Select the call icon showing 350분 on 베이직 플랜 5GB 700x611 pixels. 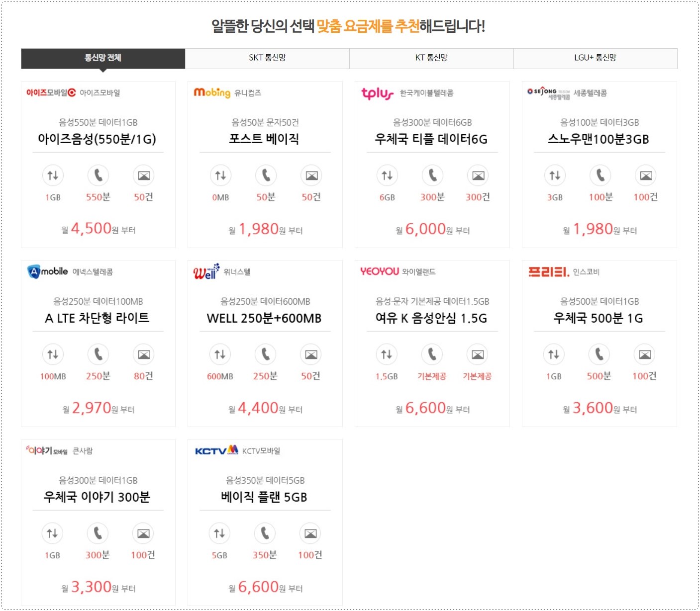pos(265,533)
